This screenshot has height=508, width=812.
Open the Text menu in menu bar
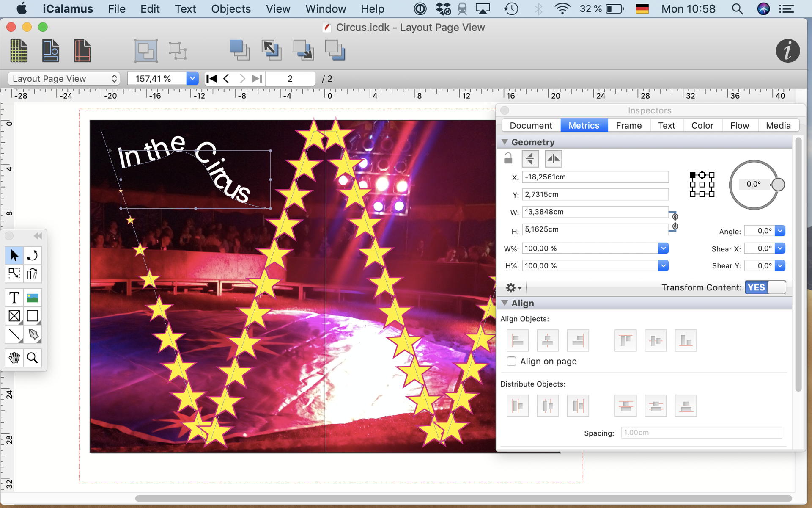[x=185, y=9]
